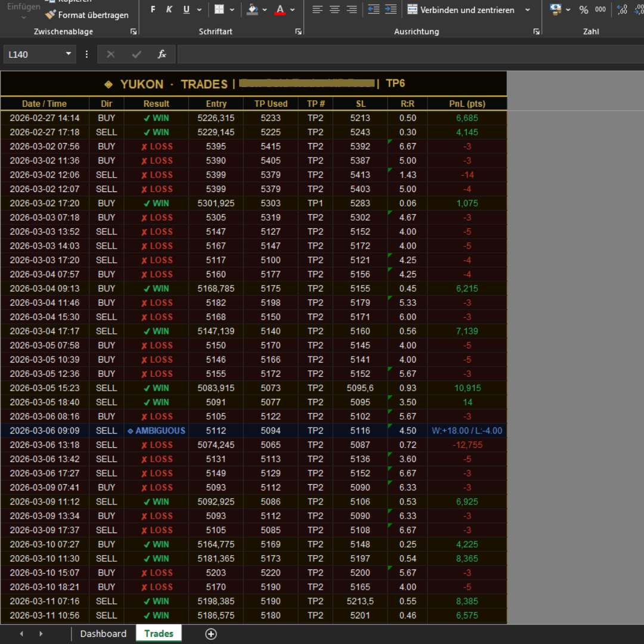This screenshot has height=644, width=644.
Task: Open borders dropdown arrow
Action: (232, 10)
